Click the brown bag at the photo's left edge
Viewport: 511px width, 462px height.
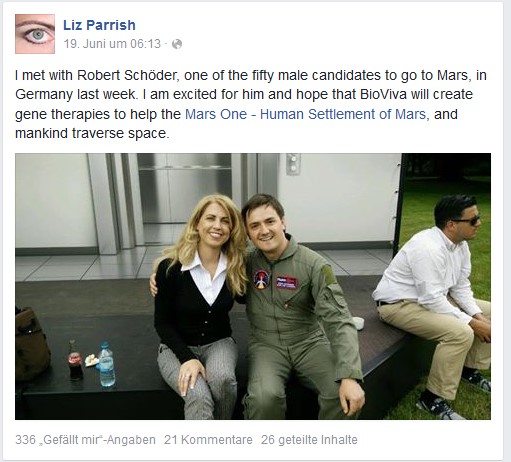coord(32,345)
